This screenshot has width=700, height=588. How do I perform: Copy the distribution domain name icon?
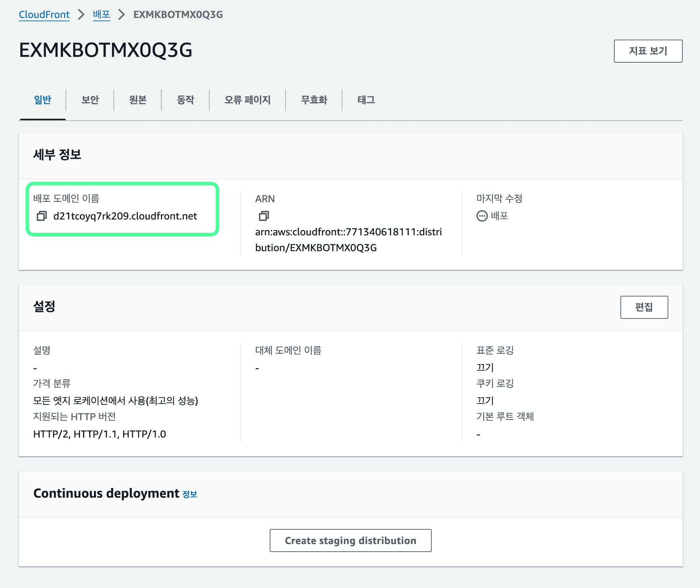42,216
